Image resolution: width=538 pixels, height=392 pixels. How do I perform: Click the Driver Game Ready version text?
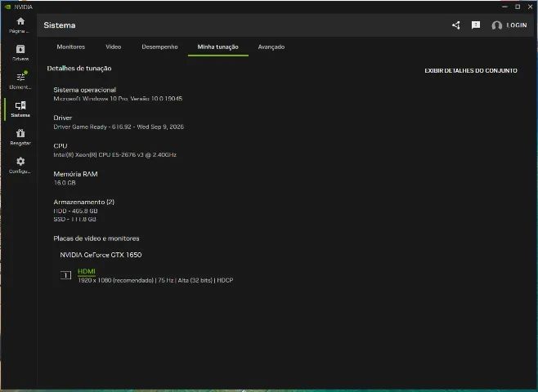[119, 127]
